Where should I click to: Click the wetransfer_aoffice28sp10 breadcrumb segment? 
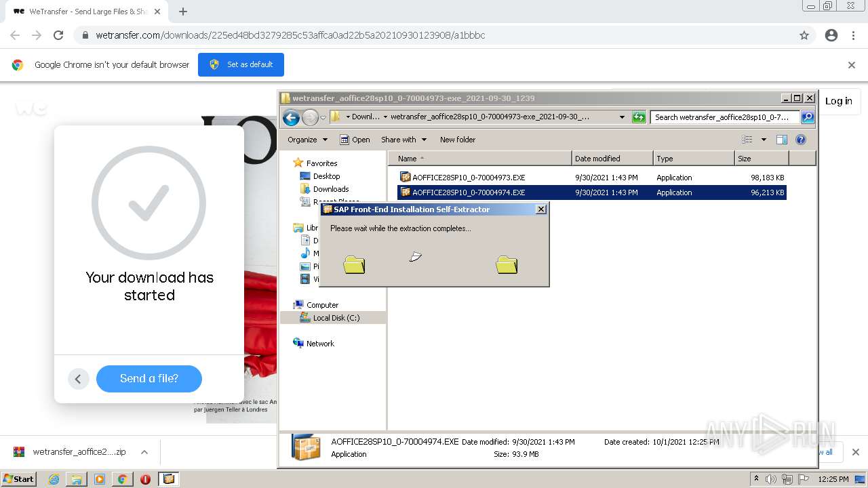[490, 117]
